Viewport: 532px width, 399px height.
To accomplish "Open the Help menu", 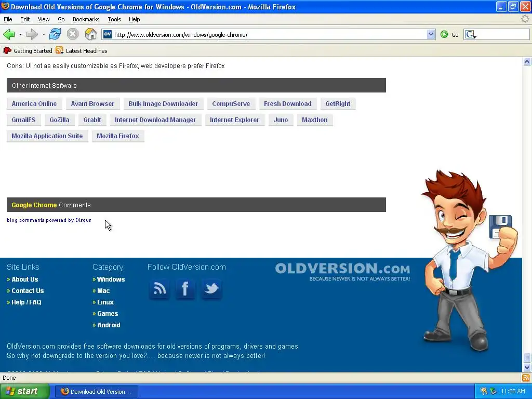I will pos(135,19).
